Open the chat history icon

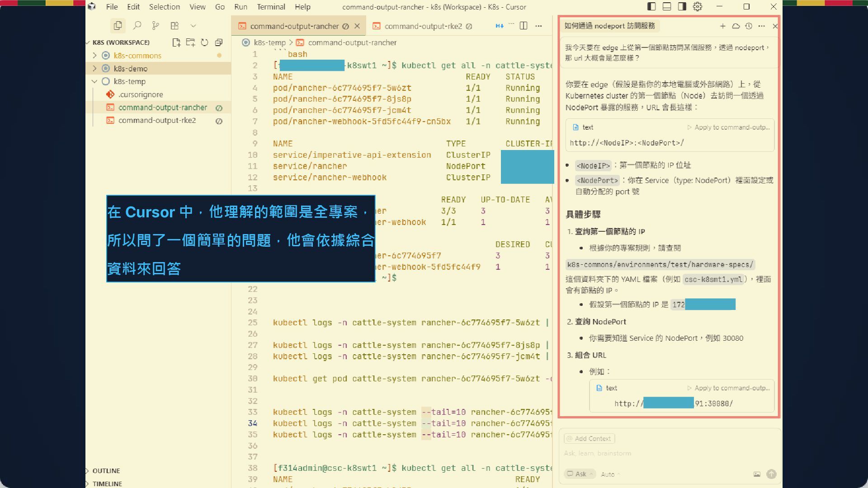(x=749, y=26)
